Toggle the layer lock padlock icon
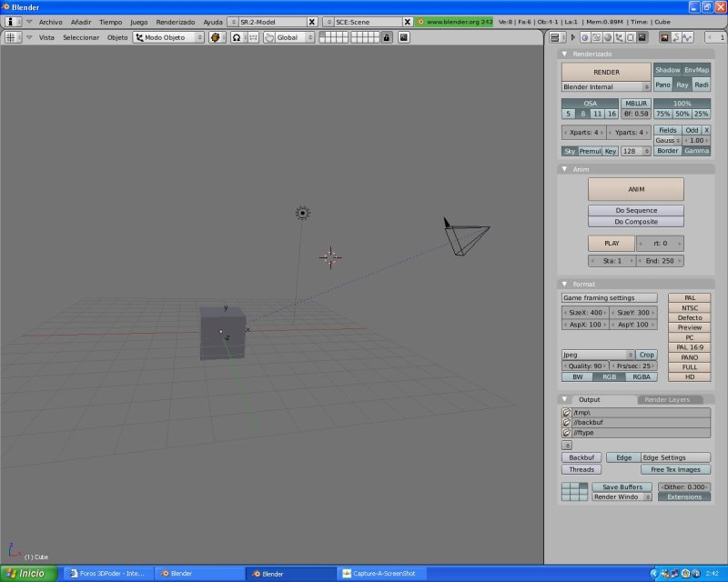The width and height of the screenshot is (728, 582). pos(387,37)
